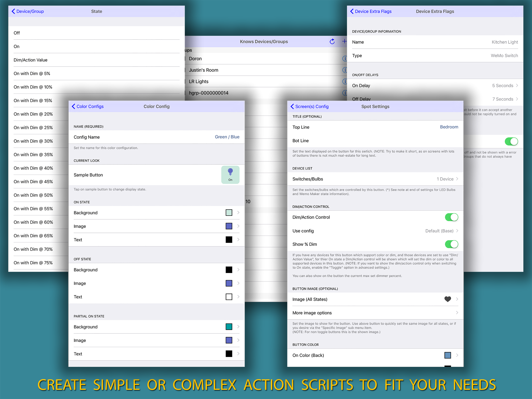The image size is (532, 399).
Task: Expand Off State Text chevron
Action: point(238,297)
